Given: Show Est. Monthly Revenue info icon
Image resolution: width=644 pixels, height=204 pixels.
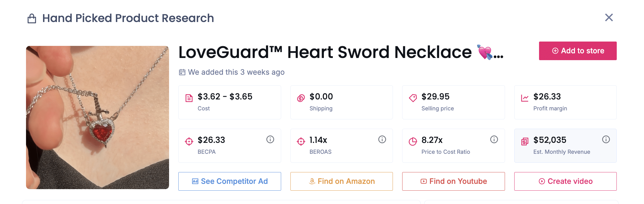Looking at the screenshot, I should (x=606, y=140).
